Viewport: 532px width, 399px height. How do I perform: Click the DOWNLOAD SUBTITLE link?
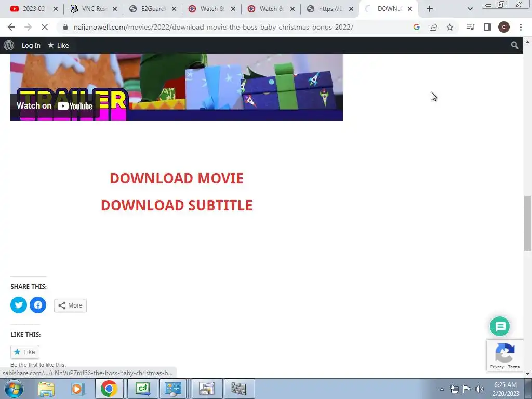tap(177, 205)
